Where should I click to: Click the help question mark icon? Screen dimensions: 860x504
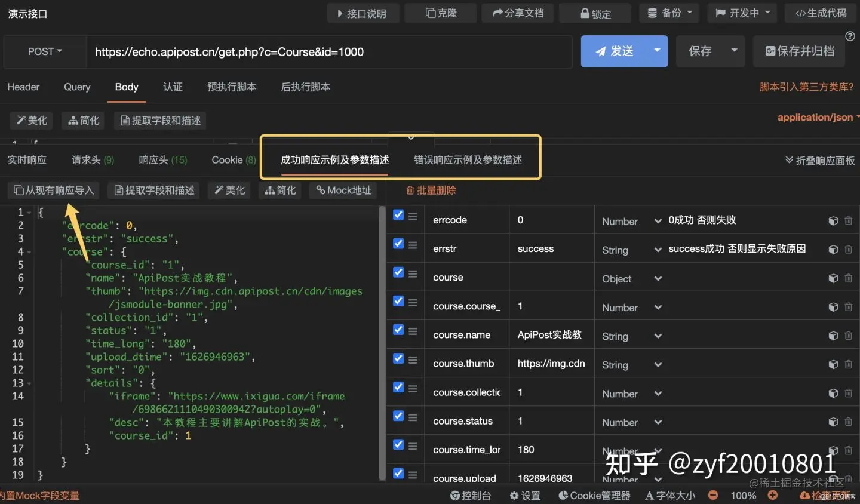point(850,36)
